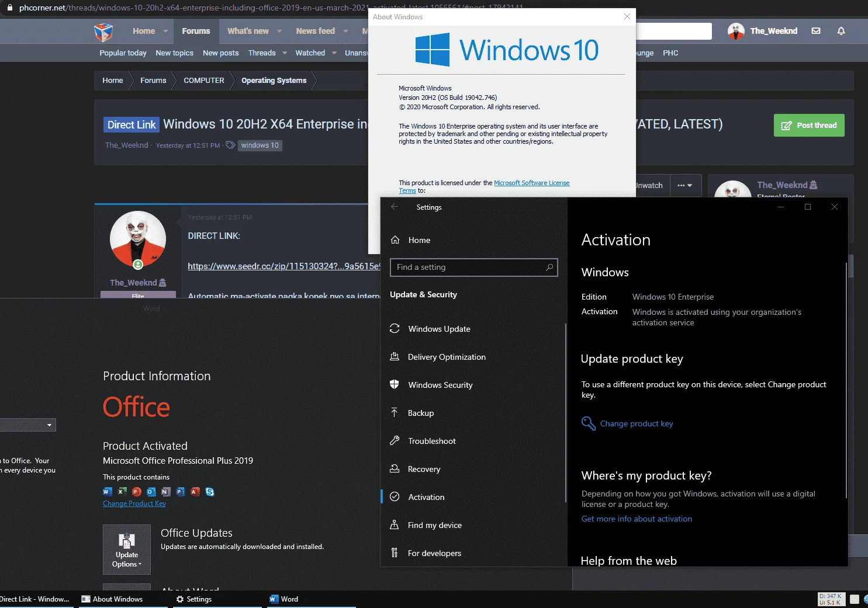The height and width of the screenshot is (608, 868).
Task: Click the Excel icon in Office product list
Action: pos(122,492)
